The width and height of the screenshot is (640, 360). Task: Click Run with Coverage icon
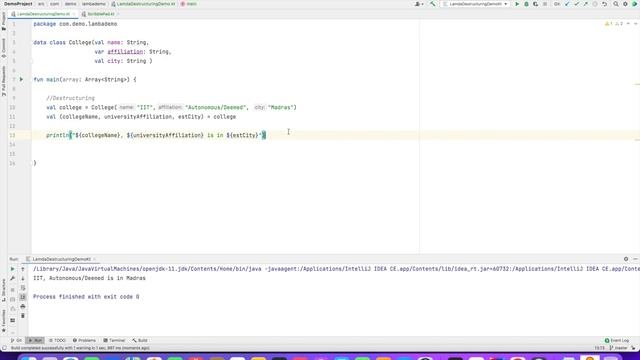coord(536,4)
